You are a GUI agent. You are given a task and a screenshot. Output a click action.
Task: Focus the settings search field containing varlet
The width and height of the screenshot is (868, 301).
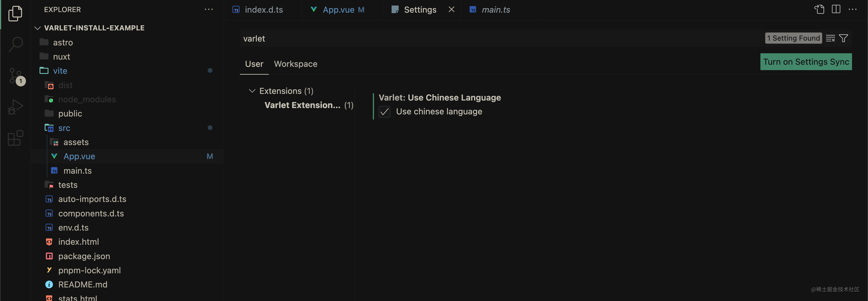tap(472, 39)
